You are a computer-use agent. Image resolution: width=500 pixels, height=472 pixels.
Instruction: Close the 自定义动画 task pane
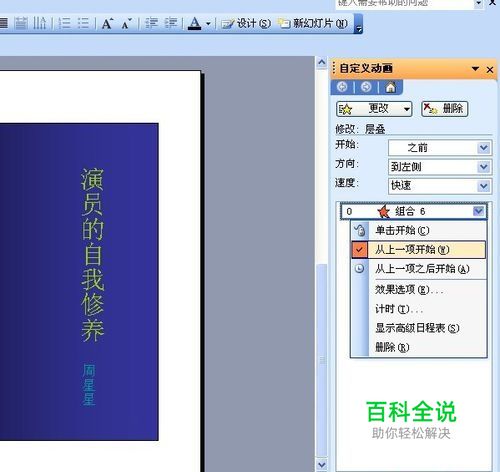click(490, 70)
